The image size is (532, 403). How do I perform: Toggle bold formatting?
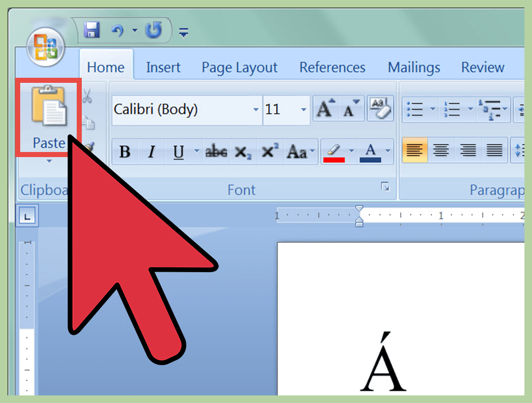click(x=124, y=150)
